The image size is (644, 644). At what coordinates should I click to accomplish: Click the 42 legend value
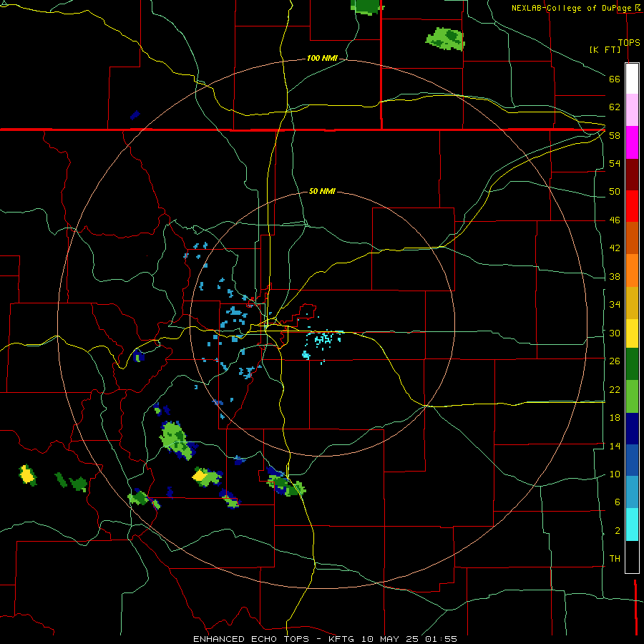(615, 248)
